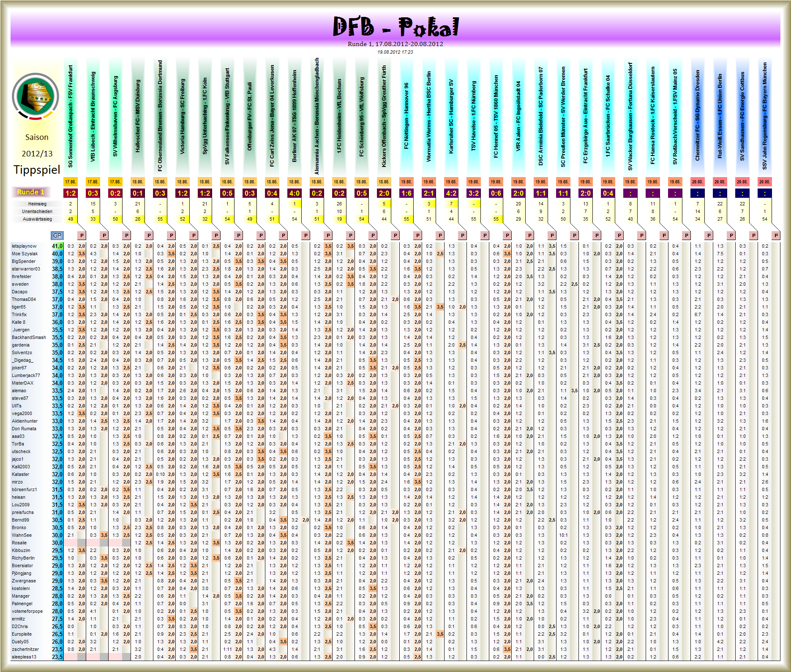Click match header 'FC Nöttingen - Hannover 96'
The height and width of the screenshot is (672, 791).
(x=406, y=116)
